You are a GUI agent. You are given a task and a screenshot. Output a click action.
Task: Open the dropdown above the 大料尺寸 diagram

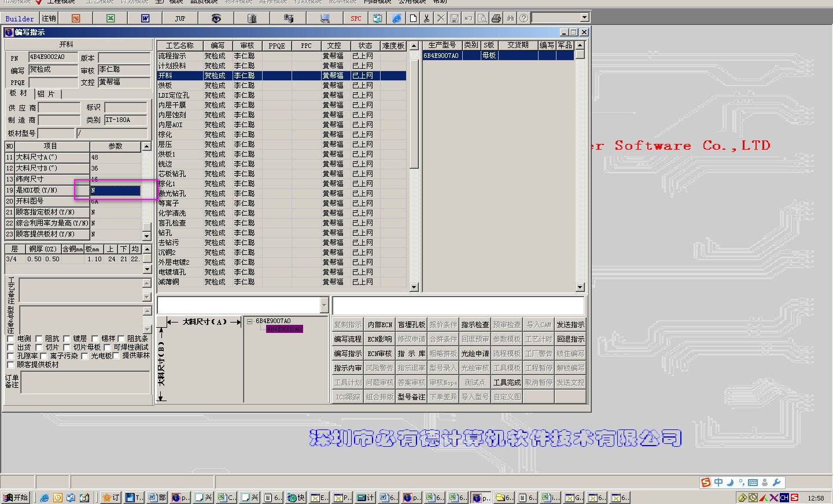point(324,305)
